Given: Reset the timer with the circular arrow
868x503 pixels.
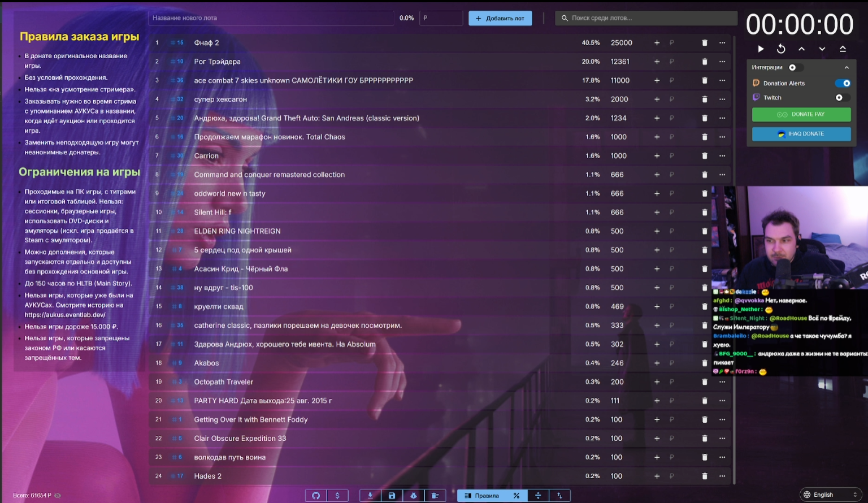Looking at the screenshot, I should [x=781, y=49].
